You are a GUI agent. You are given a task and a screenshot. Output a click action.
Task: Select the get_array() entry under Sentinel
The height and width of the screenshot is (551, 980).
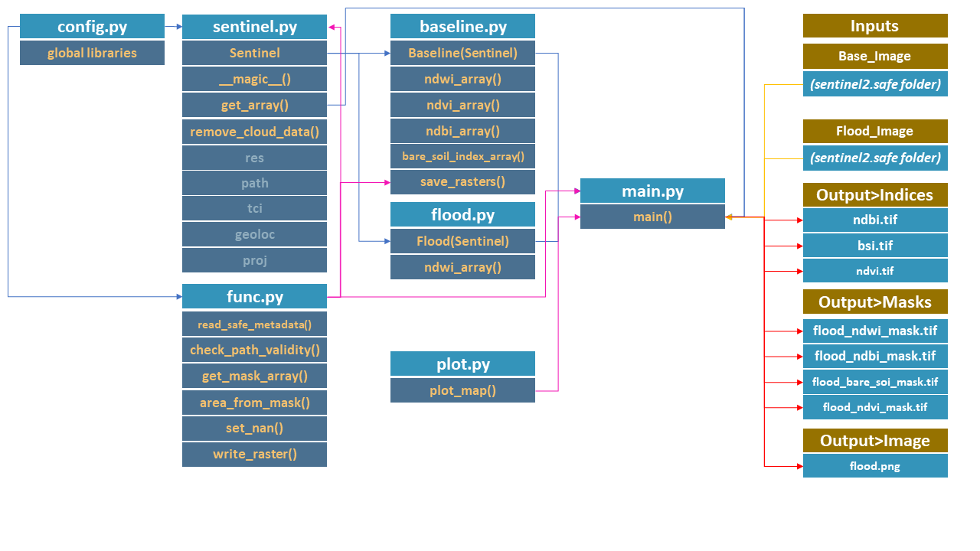(x=254, y=105)
